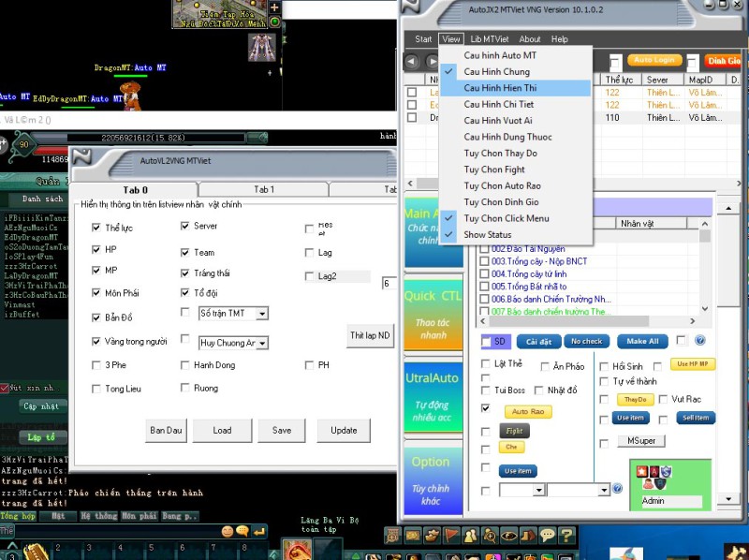The height and width of the screenshot is (560, 749).
Task: Click the smiley emoticon icon in the chat bar
Action: click(x=227, y=531)
